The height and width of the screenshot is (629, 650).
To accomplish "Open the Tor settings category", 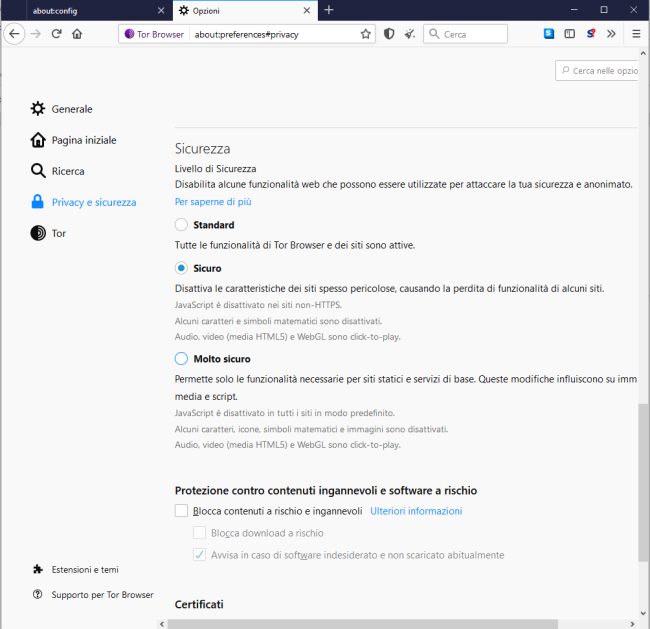I will pyautogui.click(x=48, y=233).
